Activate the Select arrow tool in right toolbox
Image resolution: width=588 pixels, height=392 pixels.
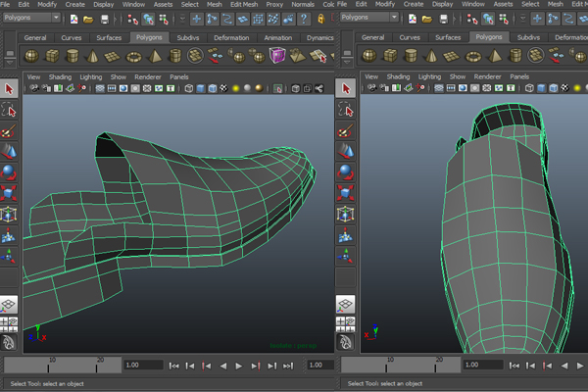pos(345,88)
